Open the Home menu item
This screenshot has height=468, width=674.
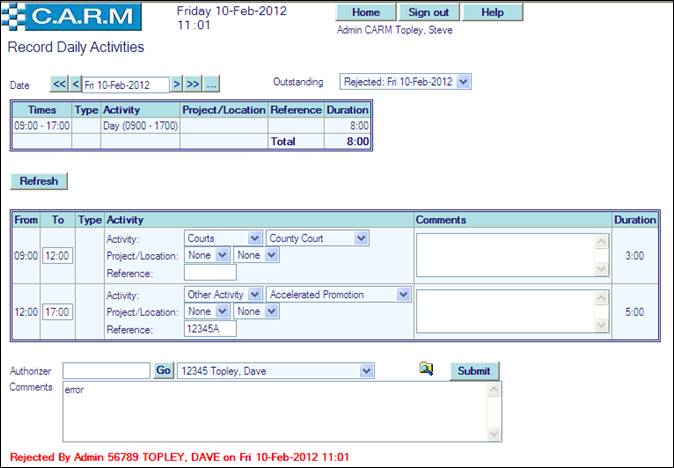[366, 13]
